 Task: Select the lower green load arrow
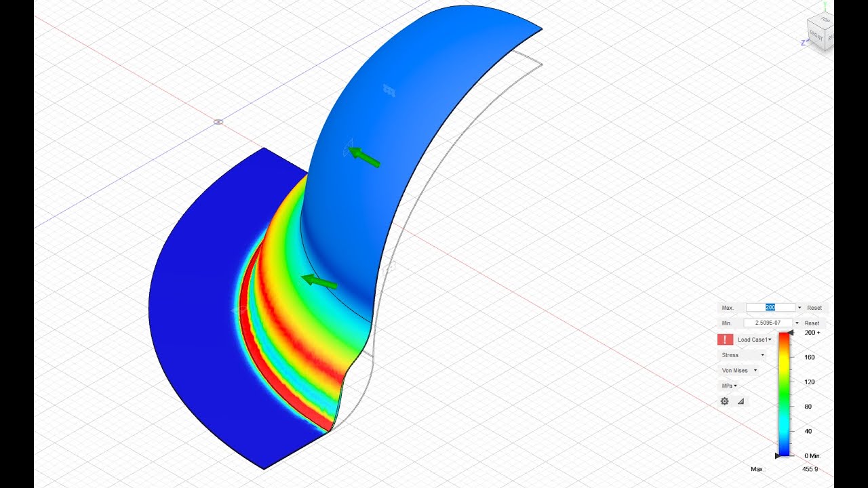[319, 281]
